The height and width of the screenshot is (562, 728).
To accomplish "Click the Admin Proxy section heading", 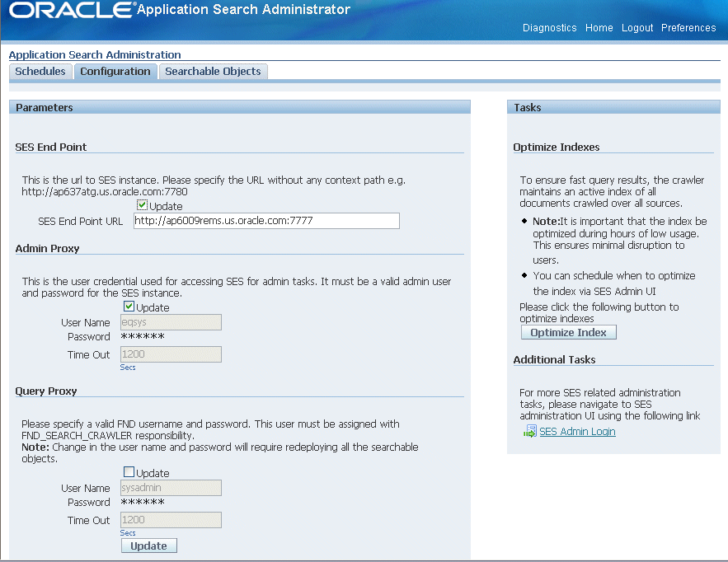I will pyautogui.click(x=47, y=248).
